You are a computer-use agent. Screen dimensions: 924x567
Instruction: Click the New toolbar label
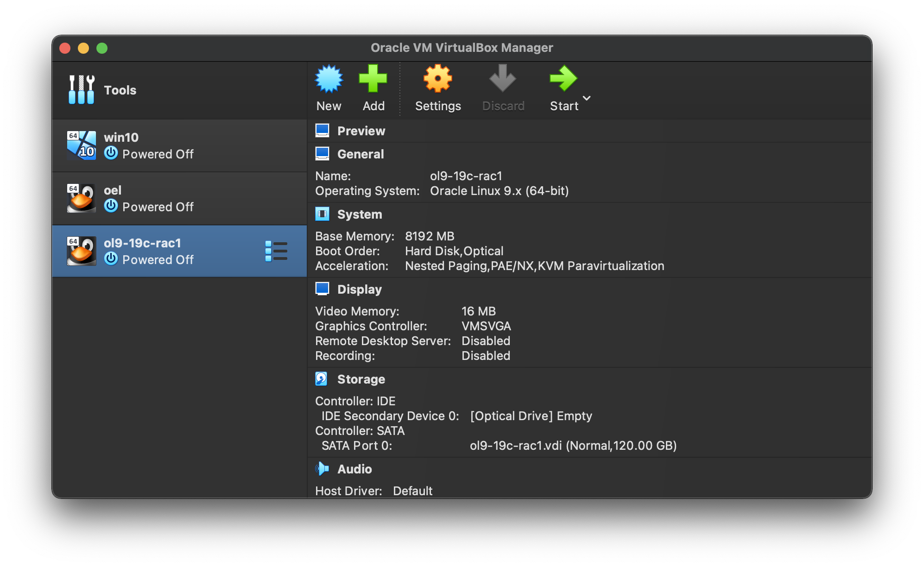329,106
